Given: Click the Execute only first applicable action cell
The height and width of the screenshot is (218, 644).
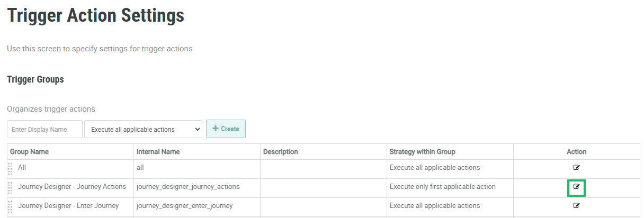Looking at the screenshot, I should click(x=443, y=187).
